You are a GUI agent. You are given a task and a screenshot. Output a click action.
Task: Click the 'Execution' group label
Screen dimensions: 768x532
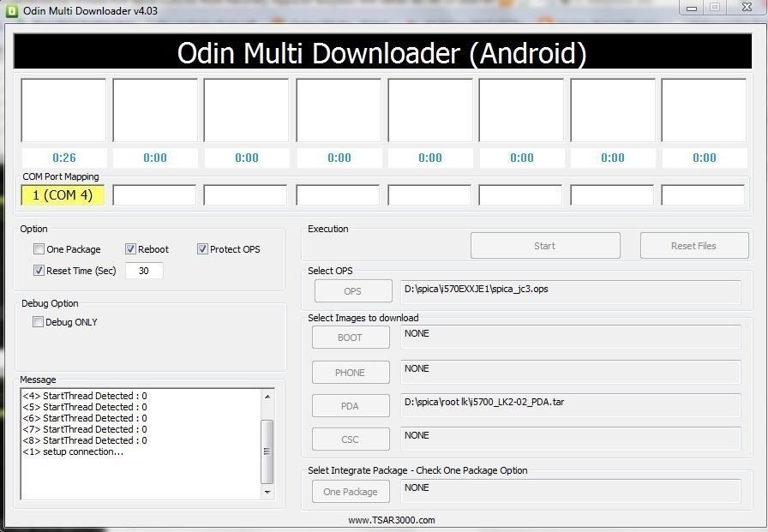pyautogui.click(x=328, y=229)
